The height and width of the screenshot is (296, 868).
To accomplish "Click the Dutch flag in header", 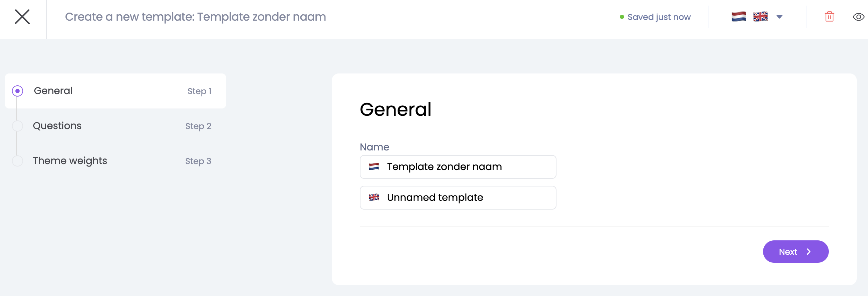I will click(738, 16).
